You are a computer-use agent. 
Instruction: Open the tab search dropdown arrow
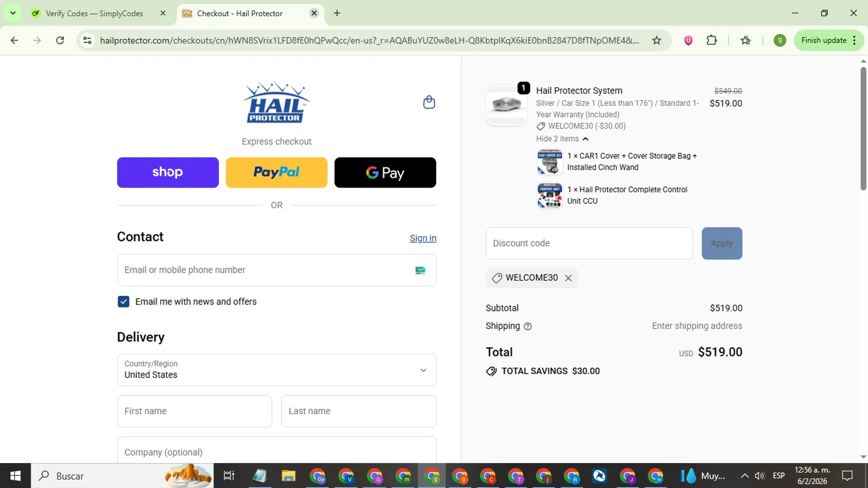click(13, 13)
